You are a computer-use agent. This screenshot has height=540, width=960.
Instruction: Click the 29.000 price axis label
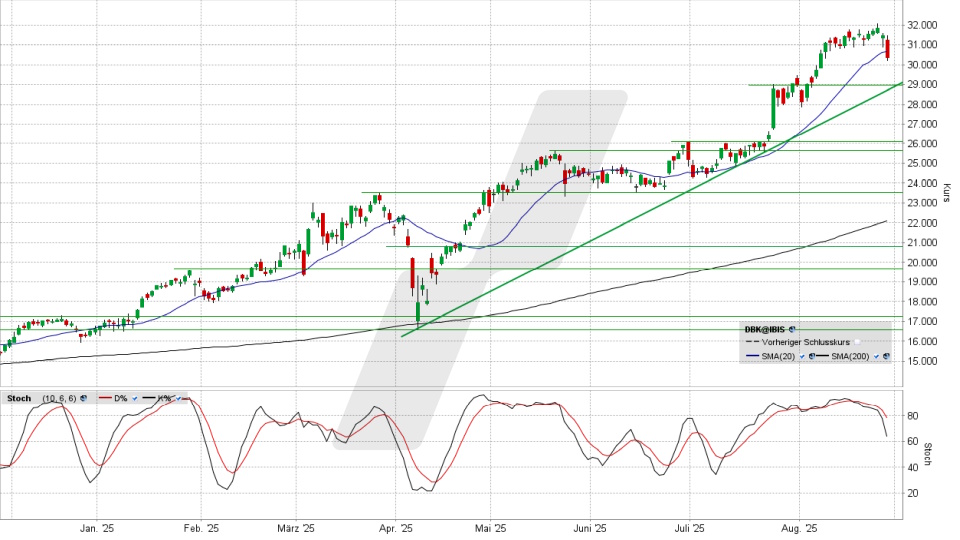click(x=923, y=84)
